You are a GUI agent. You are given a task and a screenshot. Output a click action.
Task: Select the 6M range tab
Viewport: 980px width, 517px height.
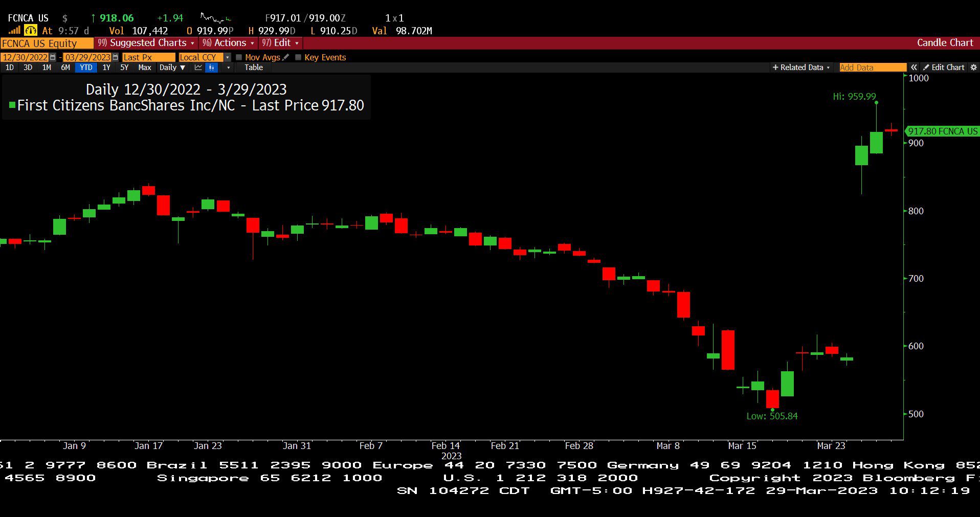[65, 68]
